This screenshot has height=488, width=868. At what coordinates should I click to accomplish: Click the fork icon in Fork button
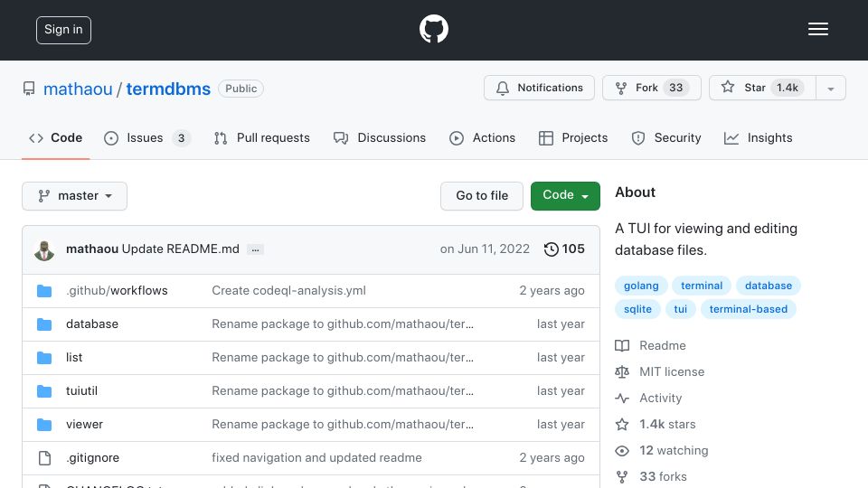click(x=621, y=88)
